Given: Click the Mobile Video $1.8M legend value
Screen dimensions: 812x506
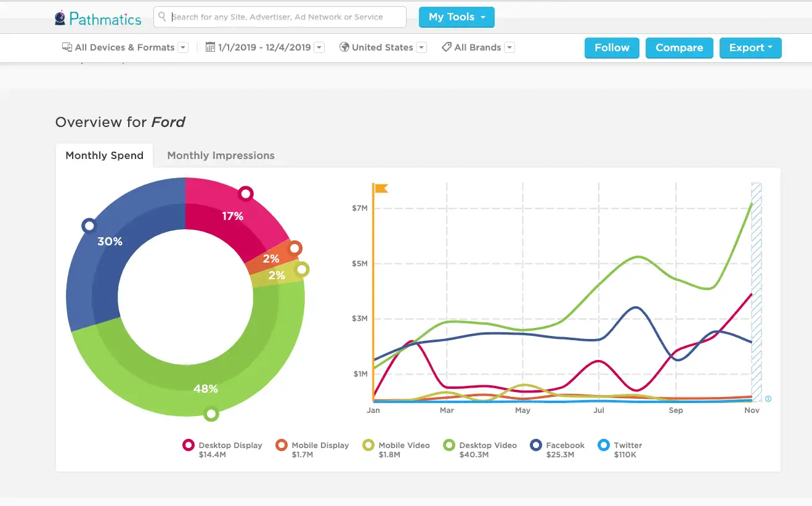Looking at the screenshot, I should [x=389, y=455].
